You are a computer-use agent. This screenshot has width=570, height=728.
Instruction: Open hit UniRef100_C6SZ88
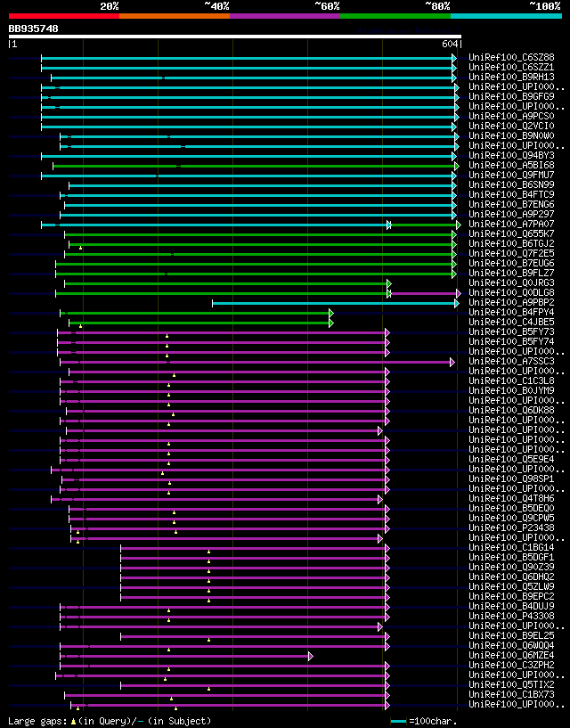(511, 58)
